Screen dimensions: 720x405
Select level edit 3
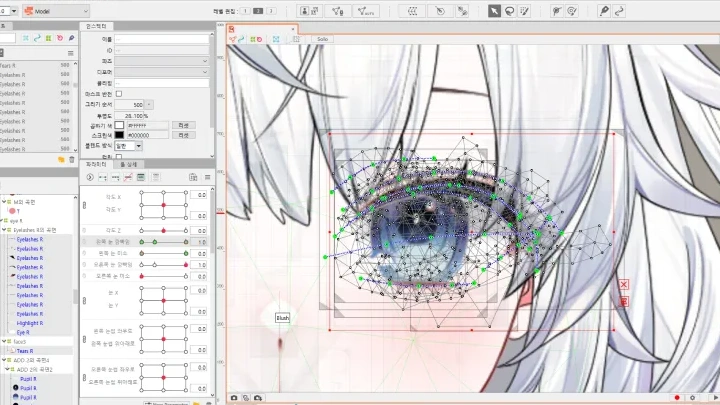point(271,11)
